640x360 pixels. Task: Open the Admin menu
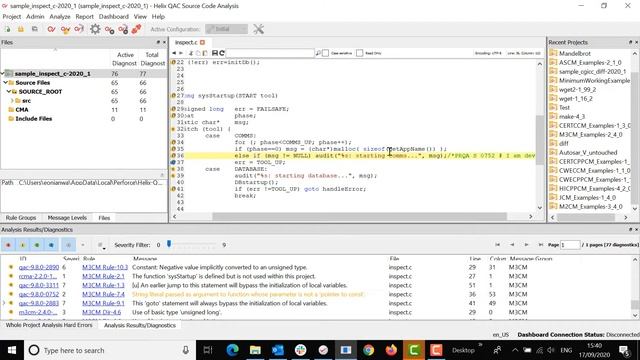35,17
